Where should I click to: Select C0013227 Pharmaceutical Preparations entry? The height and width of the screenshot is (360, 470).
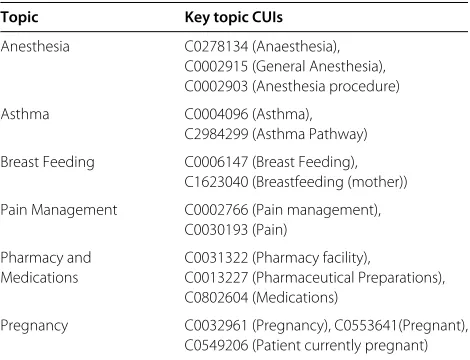[x=315, y=278]
